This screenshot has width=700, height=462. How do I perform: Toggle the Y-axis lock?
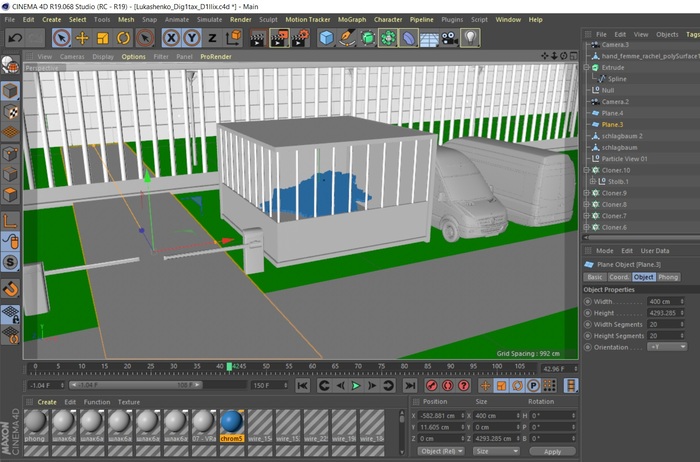tap(191, 38)
